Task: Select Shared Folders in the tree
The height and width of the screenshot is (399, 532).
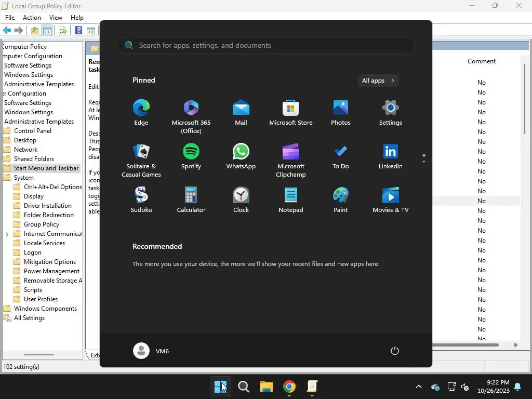Action: click(34, 159)
